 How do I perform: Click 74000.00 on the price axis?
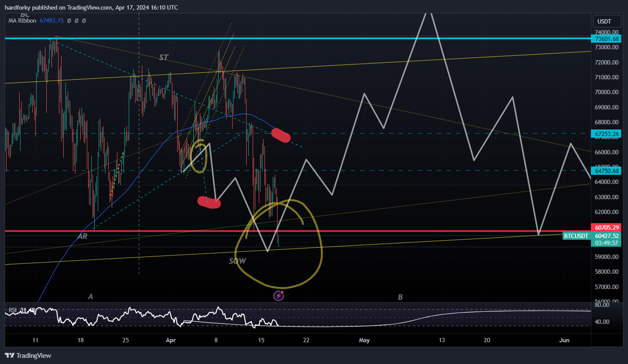606,32
